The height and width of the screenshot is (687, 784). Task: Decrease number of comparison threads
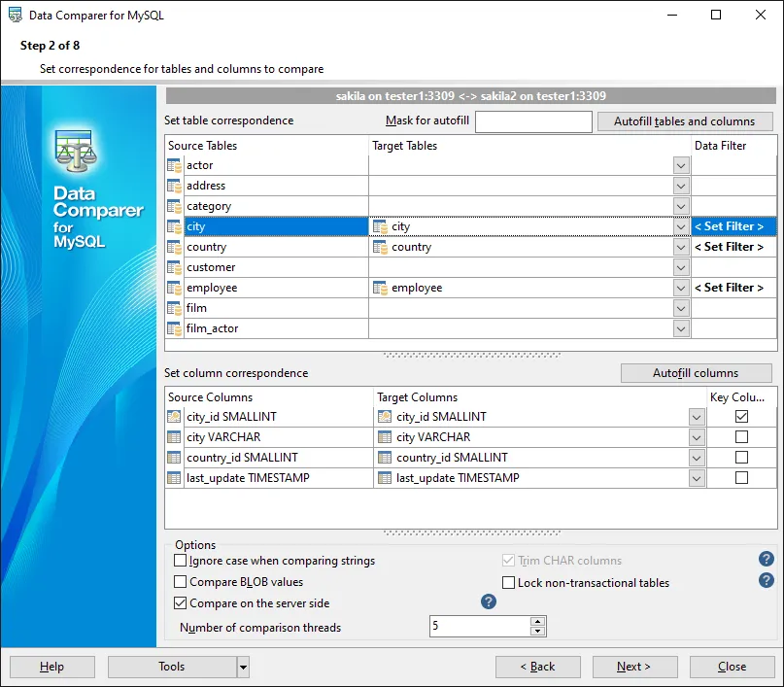click(537, 631)
